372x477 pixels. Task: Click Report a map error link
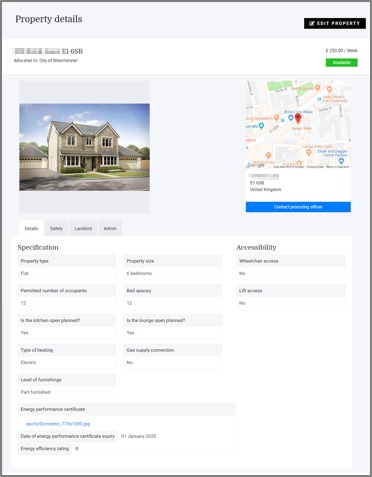tap(337, 167)
